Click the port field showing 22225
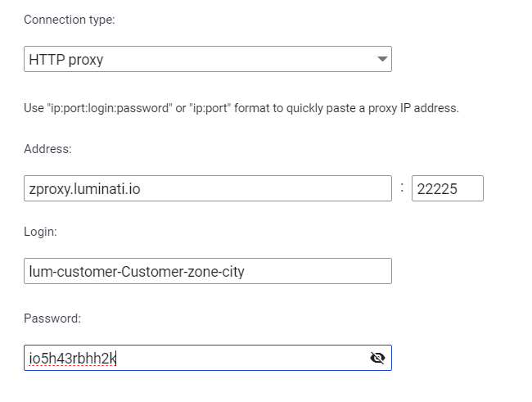The image size is (532, 402). click(x=448, y=188)
